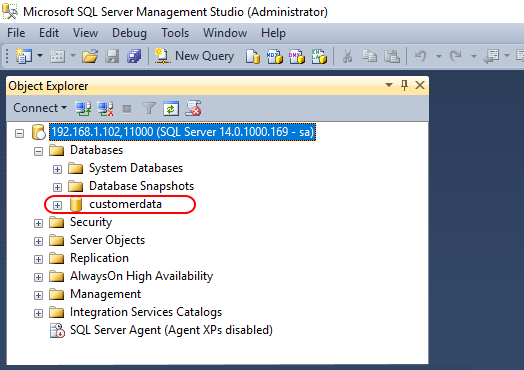Image resolution: width=524 pixels, height=370 pixels.
Task: Expand the Security folder
Action: (38, 223)
